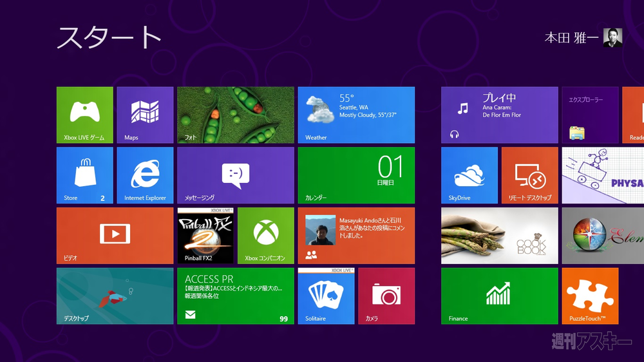Open the People tile with Masayuki Ando notification
This screenshot has height=362, width=644.
[x=356, y=236]
